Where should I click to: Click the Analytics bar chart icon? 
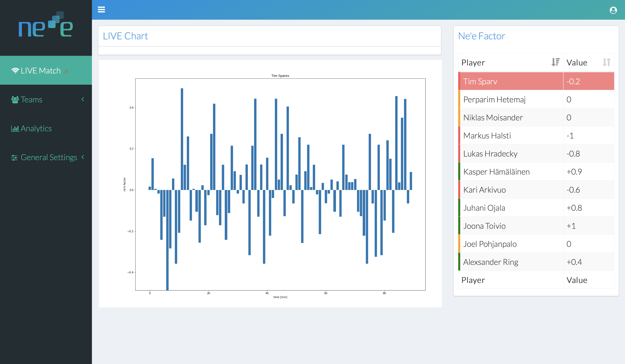pyautogui.click(x=15, y=128)
